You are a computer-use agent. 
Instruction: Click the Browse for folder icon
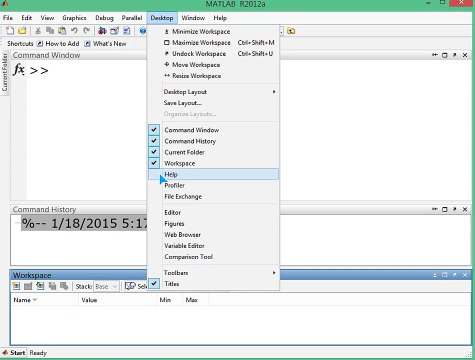click(x=291, y=31)
